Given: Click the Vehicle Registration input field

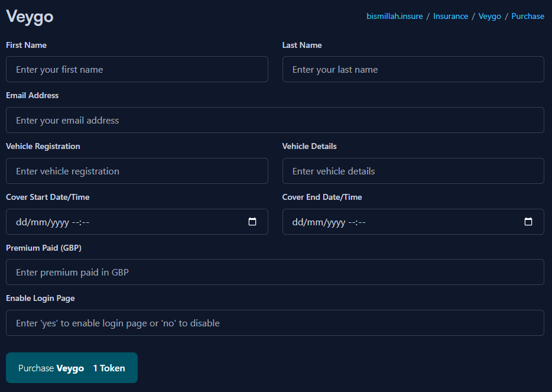Looking at the screenshot, I should tap(137, 171).
